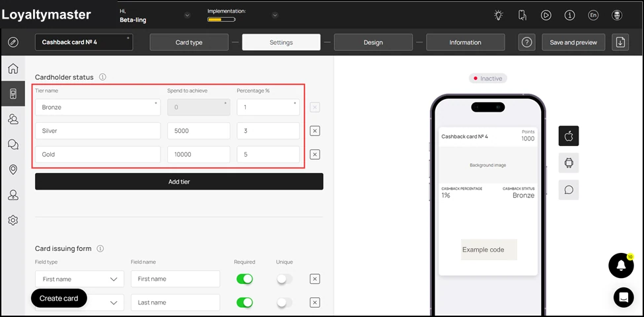Edit Silver percentage value 3
Image resolution: width=644 pixels, height=317 pixels.
pyautogui.click(x=268, y=131)
